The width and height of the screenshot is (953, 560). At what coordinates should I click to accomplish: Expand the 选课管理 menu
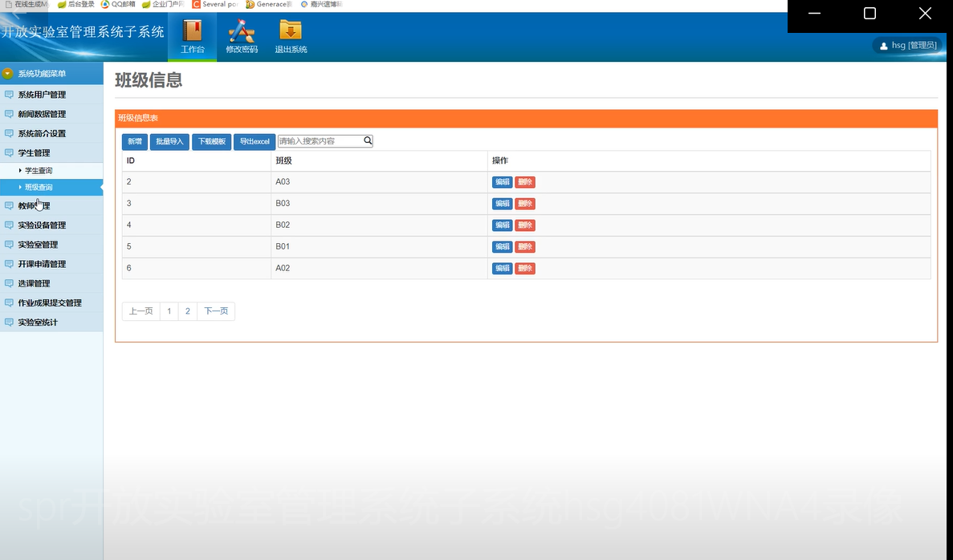[51, 284]
